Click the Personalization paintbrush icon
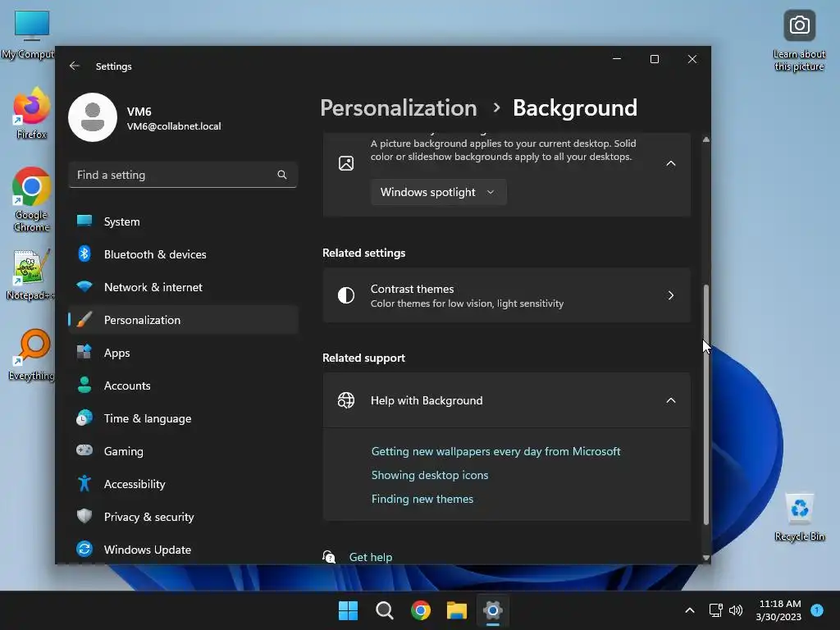Screen dimensions: 840x630 pos(84,319)
